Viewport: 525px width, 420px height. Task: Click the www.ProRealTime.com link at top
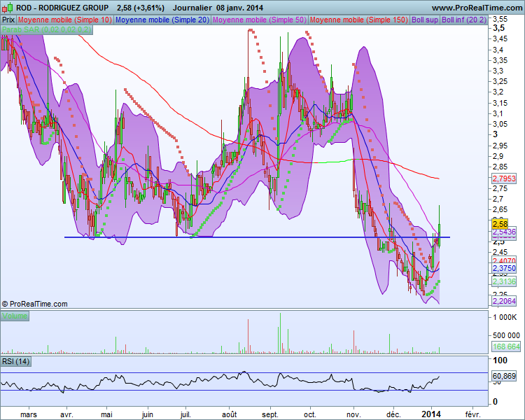click(x=477, y=8)
